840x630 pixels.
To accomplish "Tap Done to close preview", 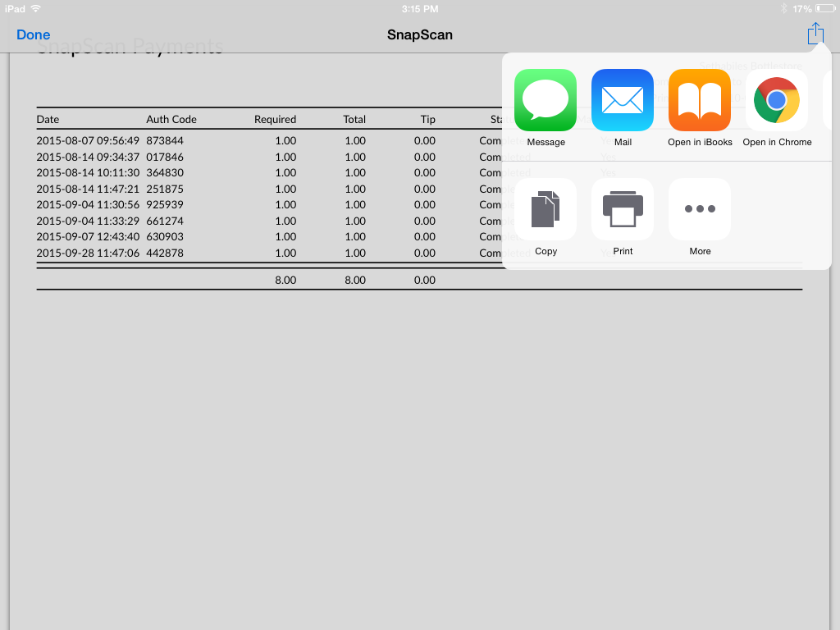I will click(33, 34).
